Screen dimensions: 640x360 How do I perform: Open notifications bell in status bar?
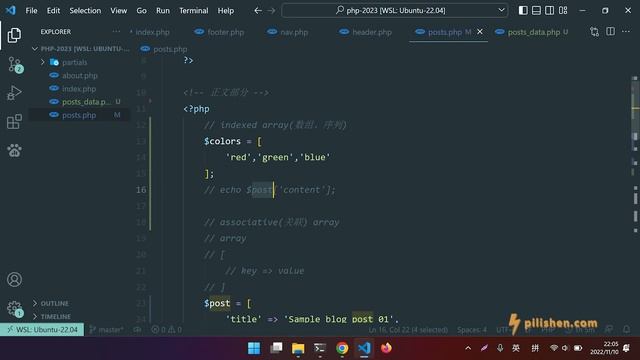tap(627, 329)
